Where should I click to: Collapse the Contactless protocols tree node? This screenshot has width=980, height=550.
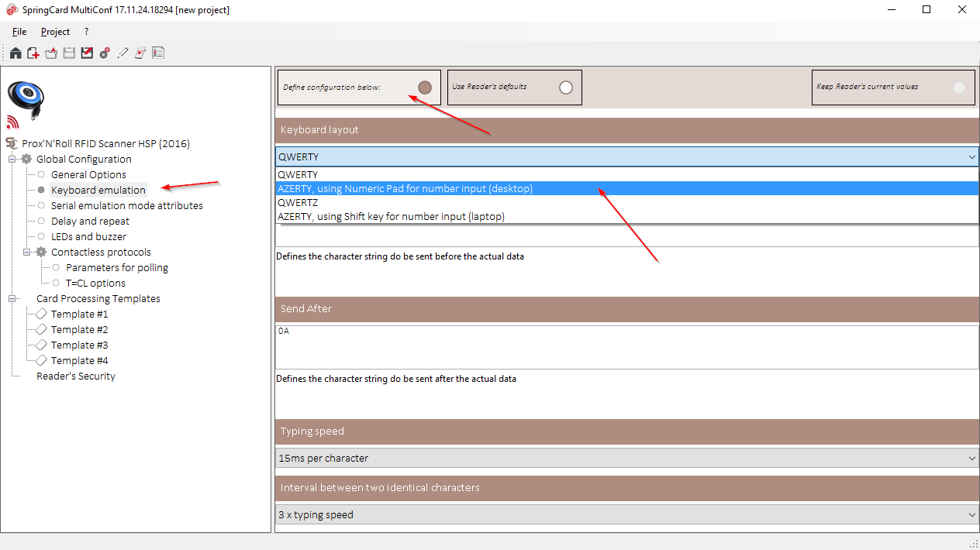tap(27, 252)
